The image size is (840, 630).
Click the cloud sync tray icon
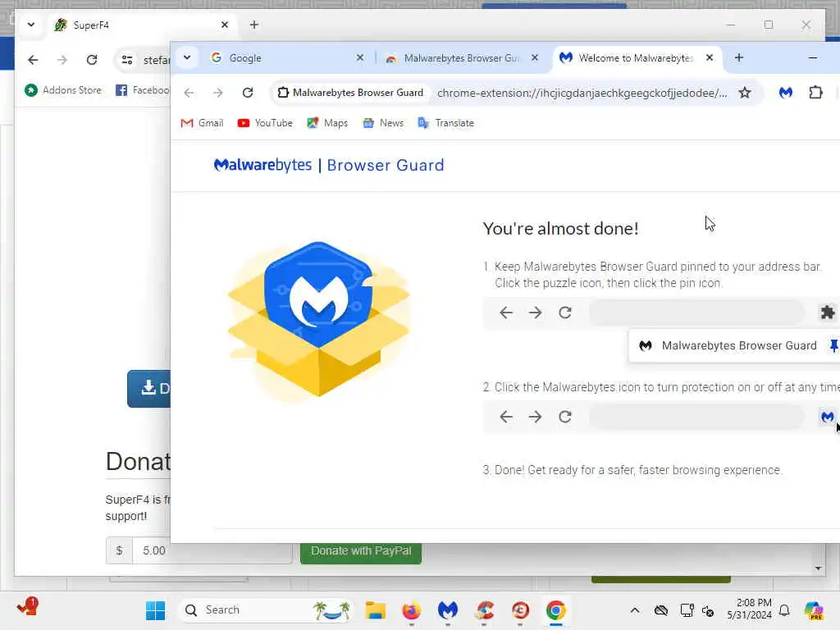661,610
